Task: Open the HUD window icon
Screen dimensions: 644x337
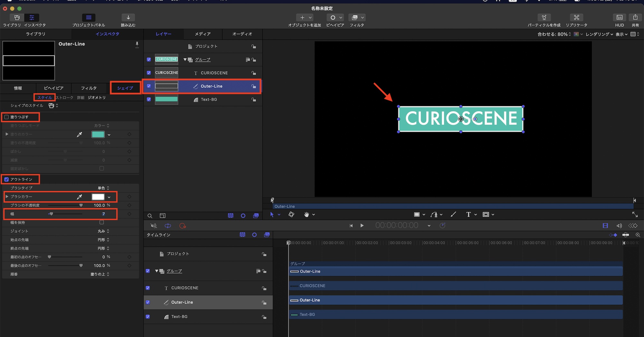Action: [x=619, y=18]
